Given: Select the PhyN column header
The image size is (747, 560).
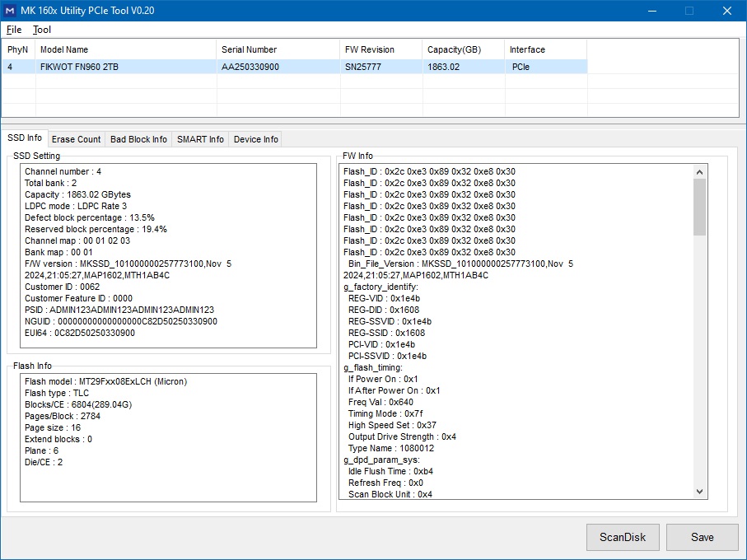Looking at the screenshot, I should pos(18,49).
